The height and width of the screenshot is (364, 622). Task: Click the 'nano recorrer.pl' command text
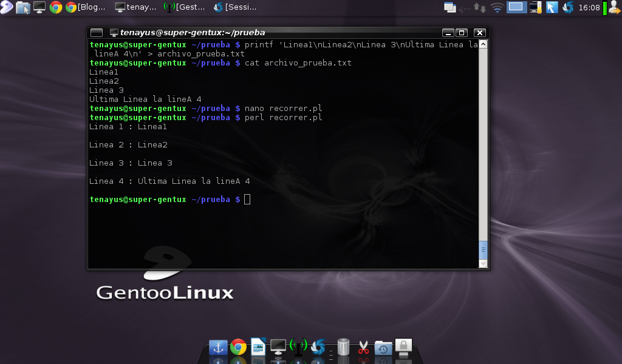tap(283, 109)
